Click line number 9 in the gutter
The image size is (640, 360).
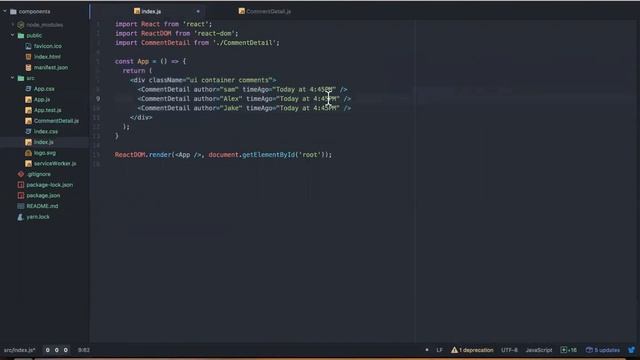(98, 99)
